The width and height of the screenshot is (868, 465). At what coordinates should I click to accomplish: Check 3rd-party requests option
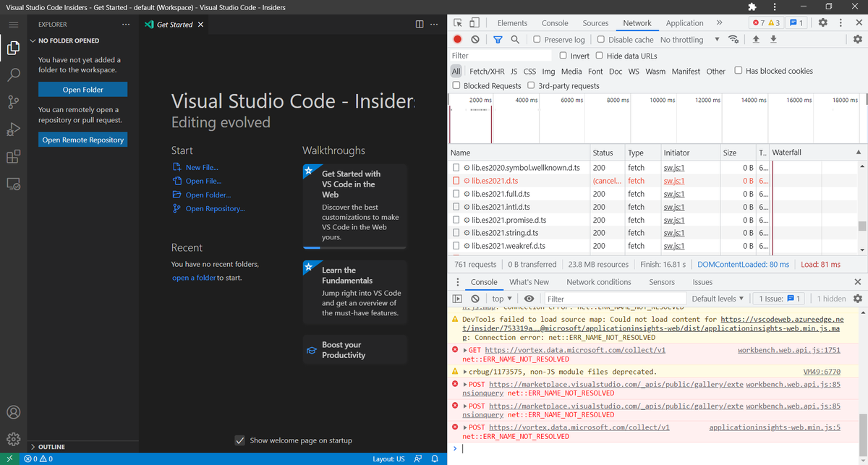coord(531,85)
